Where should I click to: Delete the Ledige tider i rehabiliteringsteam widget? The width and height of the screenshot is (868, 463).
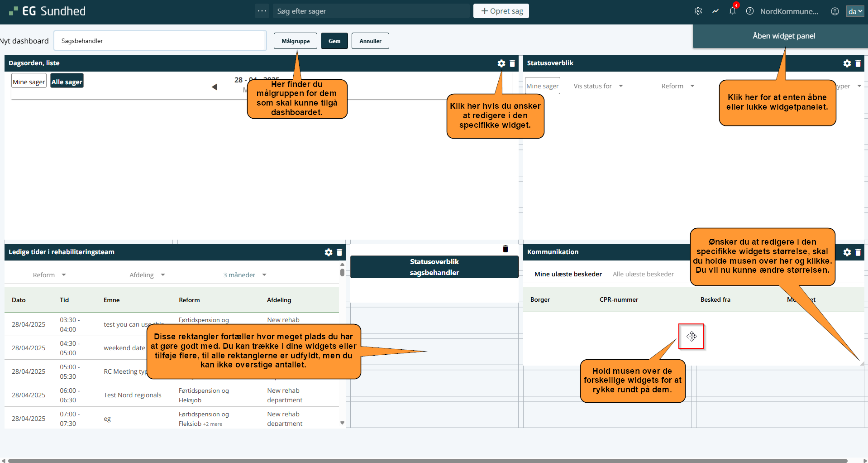coord(339,252)
